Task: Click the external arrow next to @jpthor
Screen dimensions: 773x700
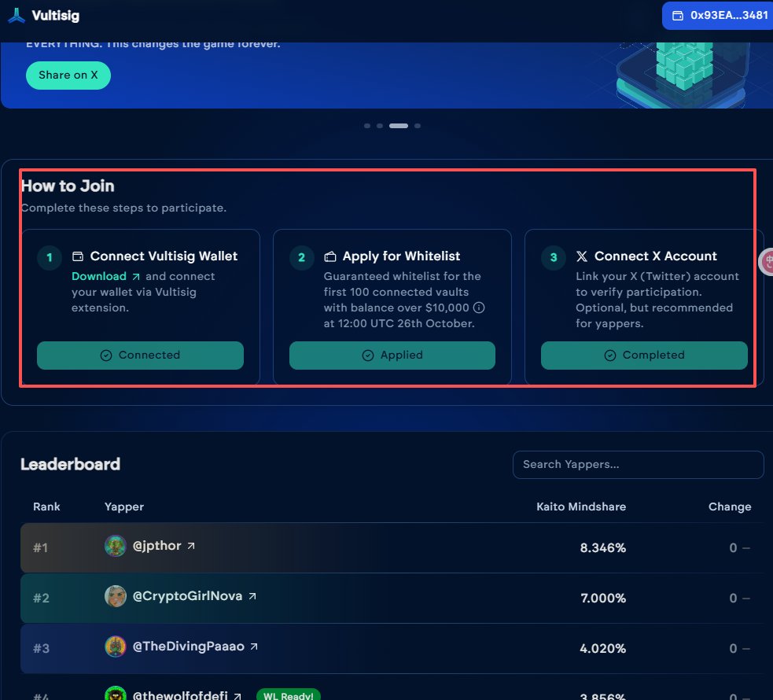Action: pos(191,546)
